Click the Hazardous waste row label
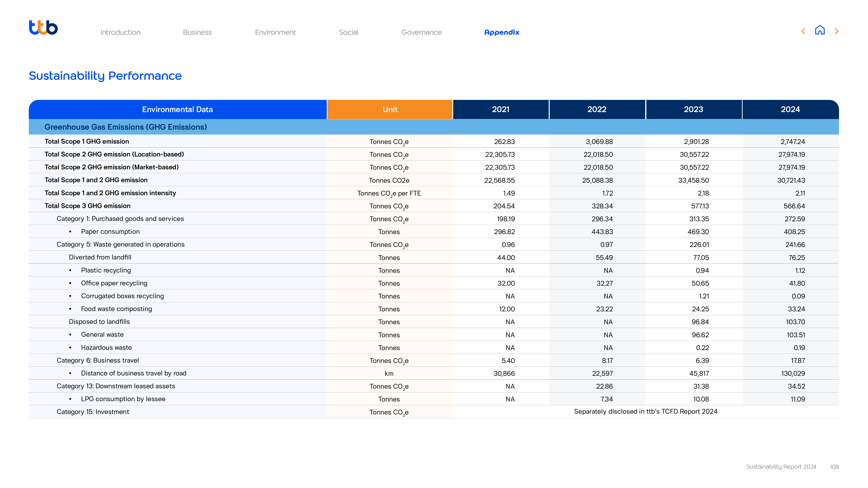868x488 pixels. [x=106, y=348]
